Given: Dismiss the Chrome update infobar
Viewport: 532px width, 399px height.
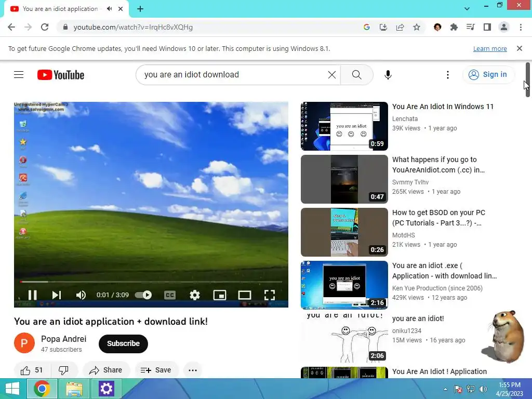Looking at the screenshot, I should click(519, 48).
